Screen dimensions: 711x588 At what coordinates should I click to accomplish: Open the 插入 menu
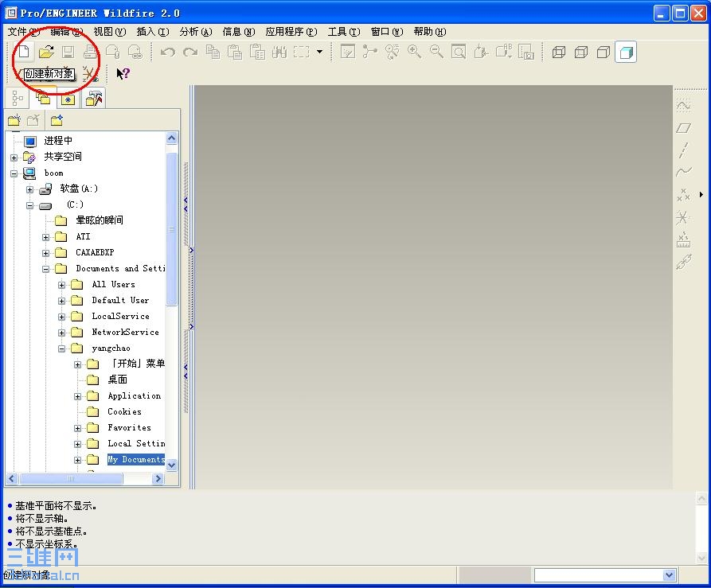coord(153,32)
